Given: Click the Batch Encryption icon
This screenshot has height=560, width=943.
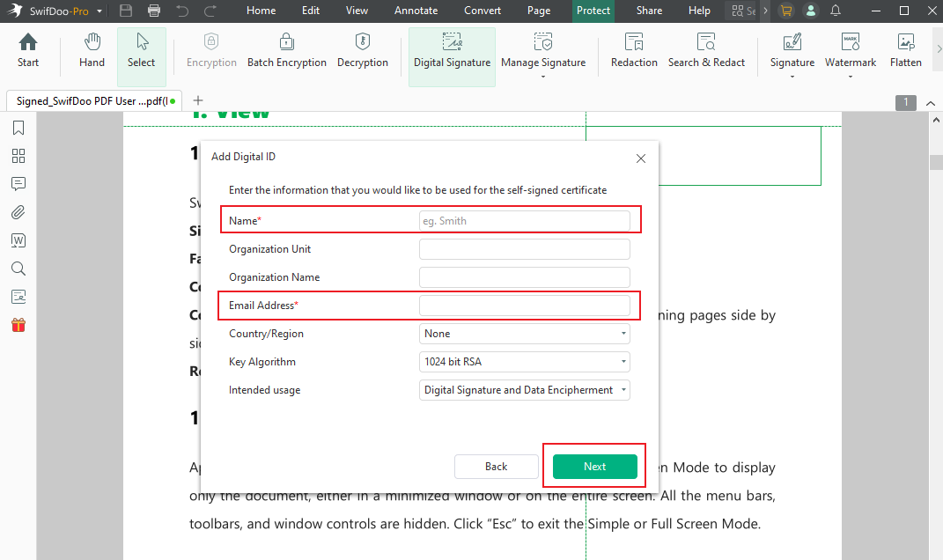Looking at the screenshot, I should click(286, 51).
